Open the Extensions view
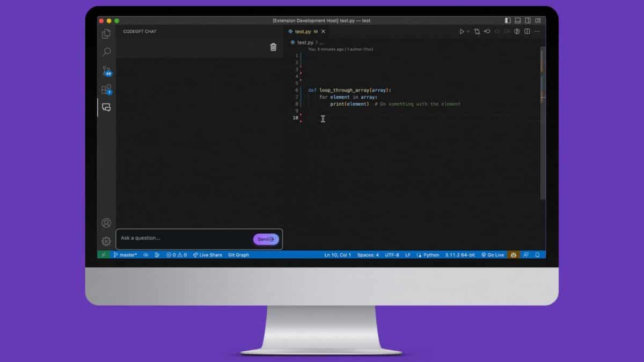Viewport: 644px width, 362px height. (106, 89)
